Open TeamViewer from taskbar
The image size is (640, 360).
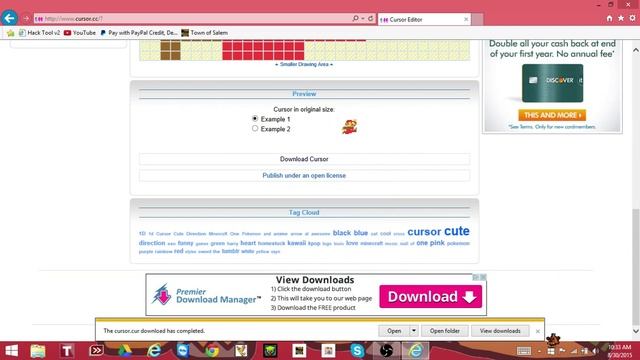tap(183, 351)
